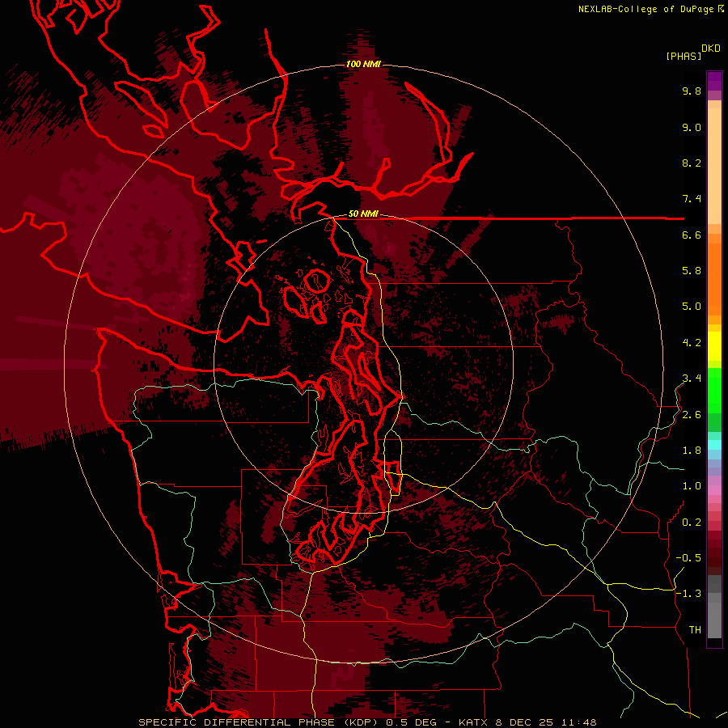Click the 1.0 scale value
728x728 pixels.
coord(692,486)
